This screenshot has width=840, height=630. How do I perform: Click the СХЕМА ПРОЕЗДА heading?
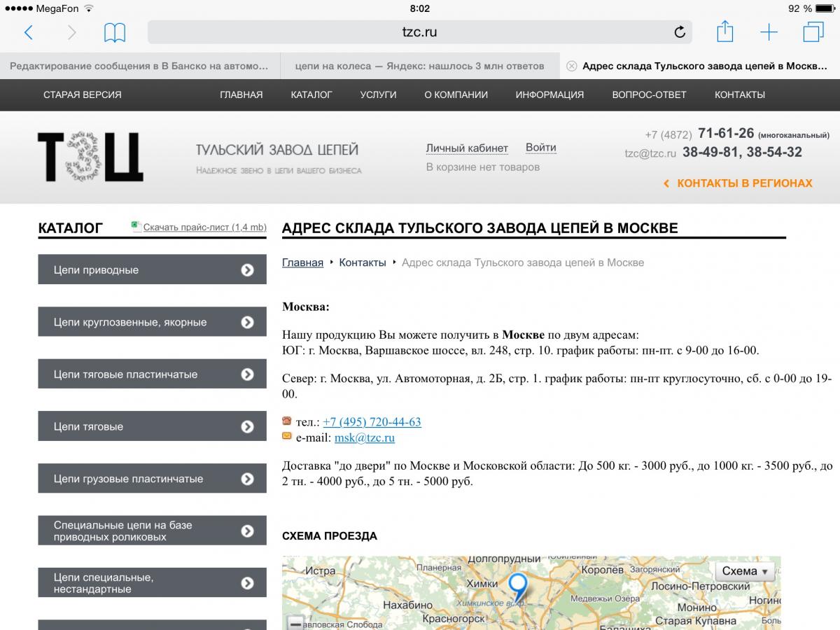(330, 536)
